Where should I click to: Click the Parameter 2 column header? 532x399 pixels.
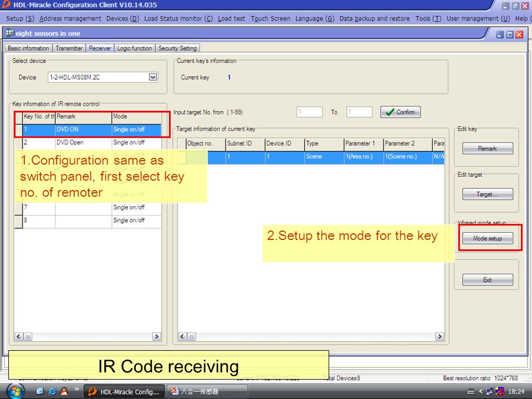[408, 144]
